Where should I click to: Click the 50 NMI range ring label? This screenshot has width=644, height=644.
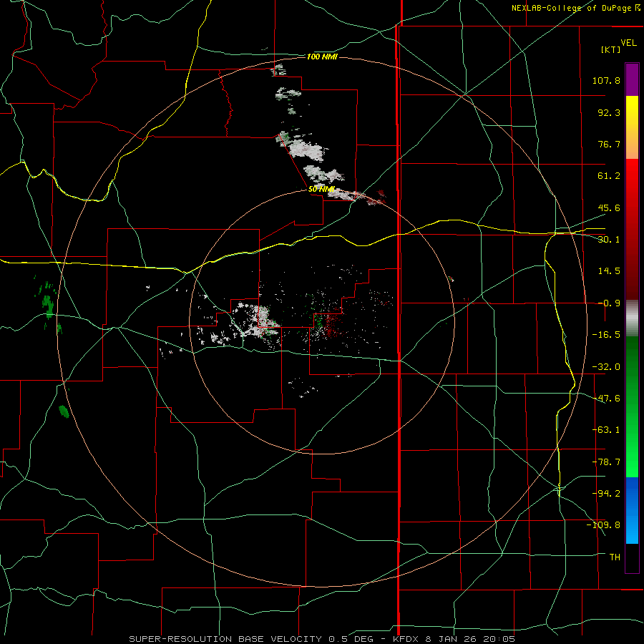321,189
